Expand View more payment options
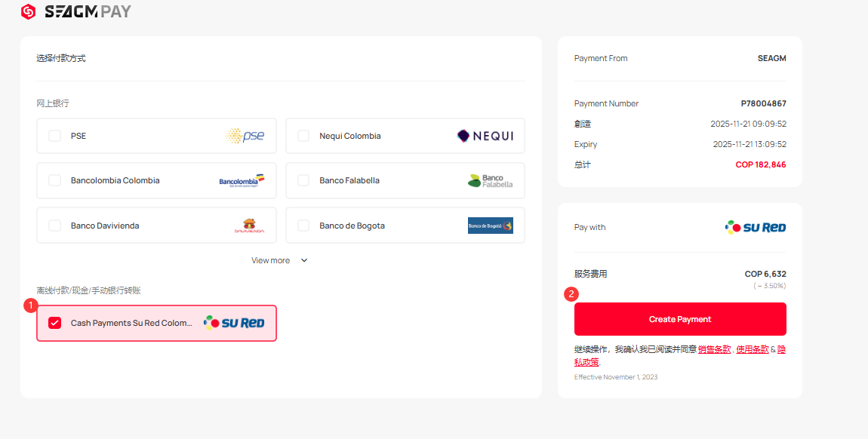 271,260
